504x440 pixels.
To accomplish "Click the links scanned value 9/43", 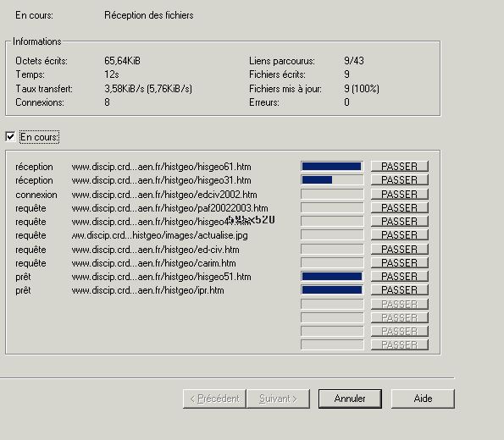I will [354, 61].
